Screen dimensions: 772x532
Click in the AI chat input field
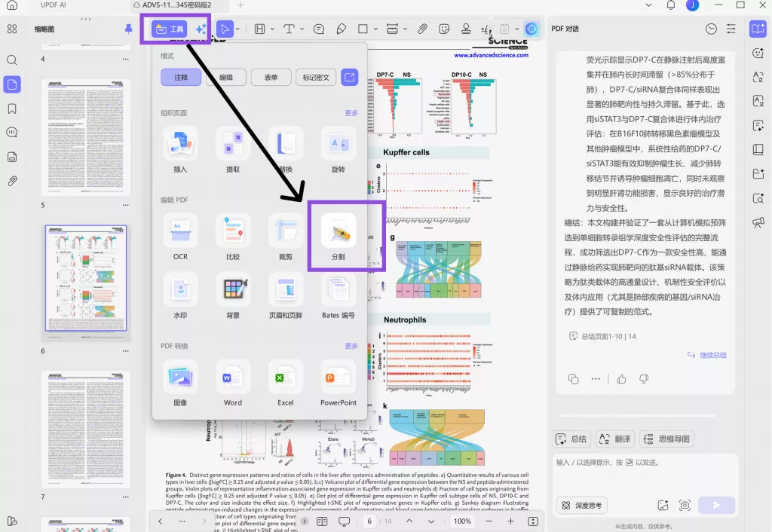click(645, 473)
